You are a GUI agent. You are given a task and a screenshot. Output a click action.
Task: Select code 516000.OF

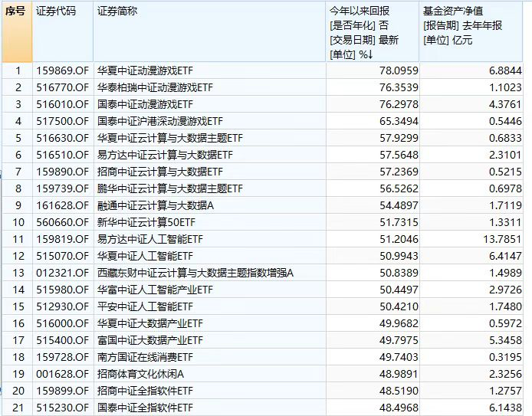point(62,323)
